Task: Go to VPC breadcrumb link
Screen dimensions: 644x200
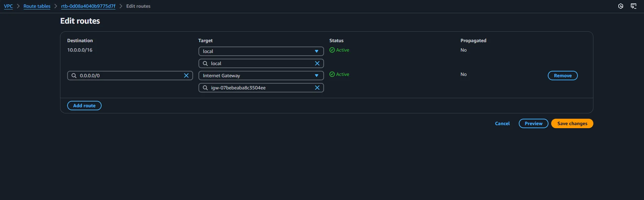Action: tap(8, 6)
